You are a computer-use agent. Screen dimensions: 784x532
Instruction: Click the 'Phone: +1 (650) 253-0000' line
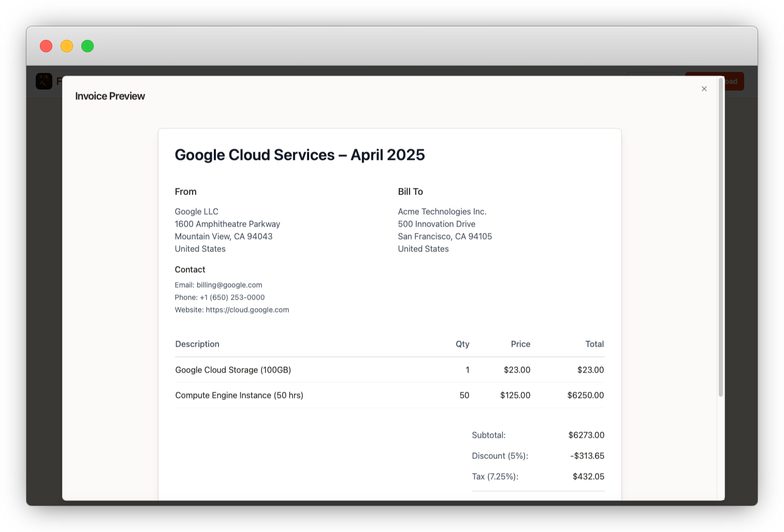tap(220, 298)
